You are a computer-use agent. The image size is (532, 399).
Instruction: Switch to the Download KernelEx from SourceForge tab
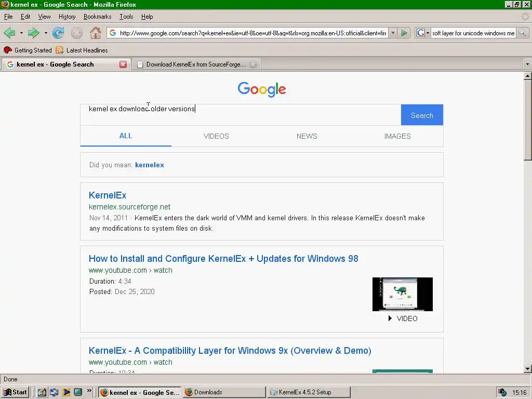click(x=196, y=64)
